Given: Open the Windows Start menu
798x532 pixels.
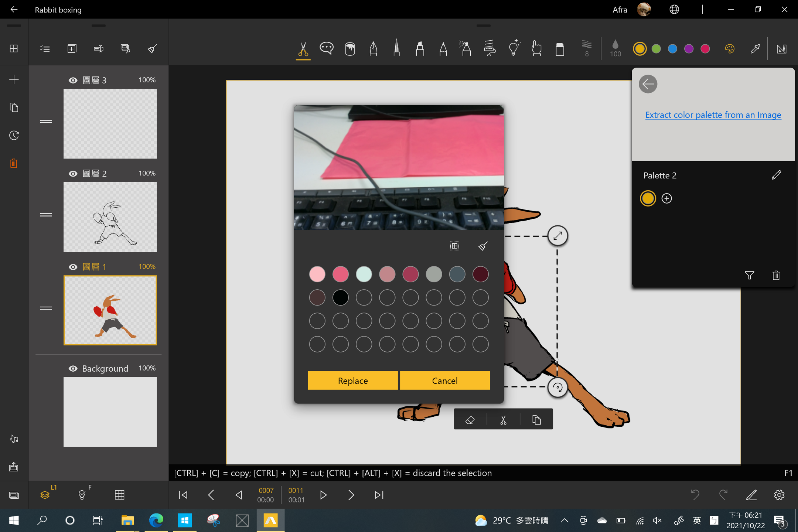Looking at the screenshot, I should [x=13, y=520].
